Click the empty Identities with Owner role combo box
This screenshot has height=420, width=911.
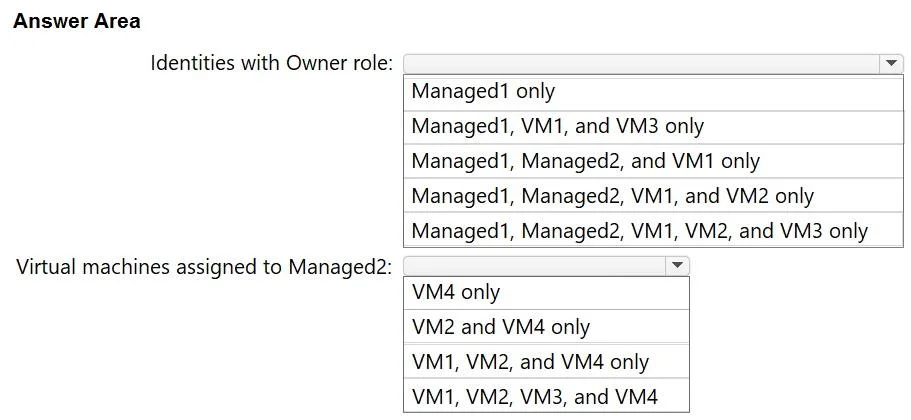[653, 63]
